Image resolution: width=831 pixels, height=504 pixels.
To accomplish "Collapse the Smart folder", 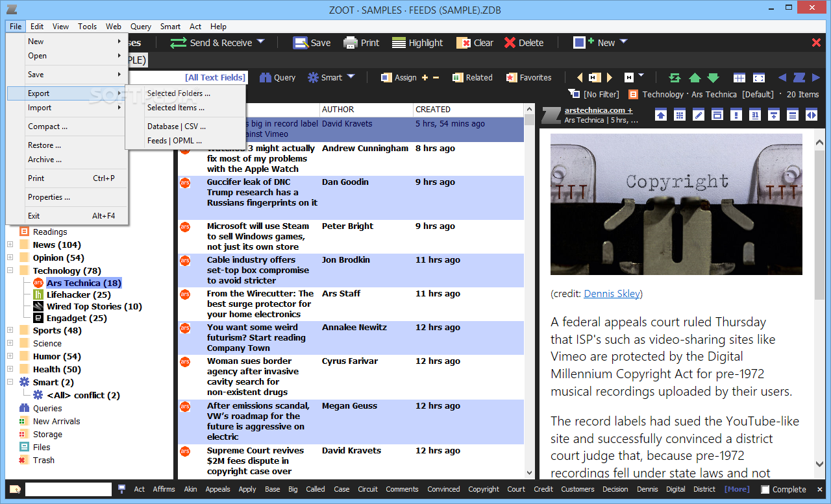I will [10, 382].
